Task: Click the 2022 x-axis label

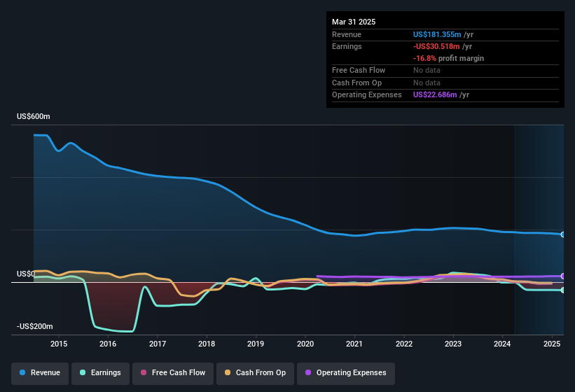Action: (x=403, y=344)
